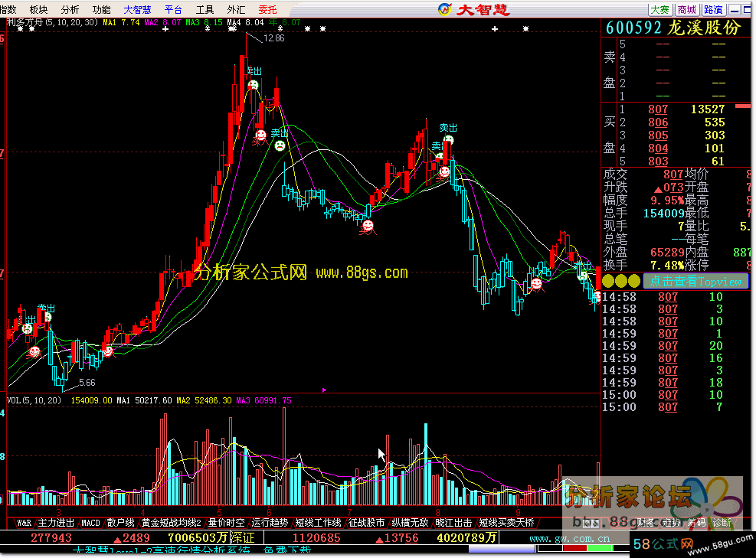Open the 功能 menu
This screenshot has width=756, height=558.
pyautogui.click(x=101, y=10)
